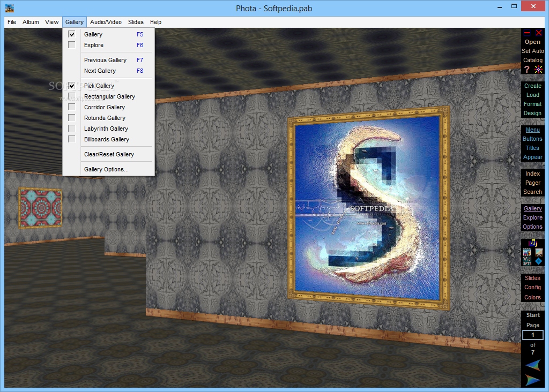Click Search in the side panel

pyautogui.click(x=532, y=192)
